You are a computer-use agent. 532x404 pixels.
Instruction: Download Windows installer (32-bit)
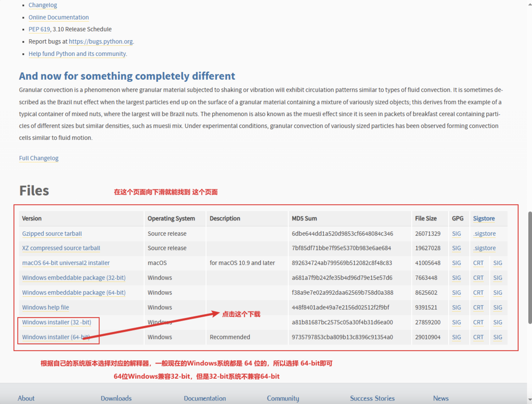click(x=56, y=322)
